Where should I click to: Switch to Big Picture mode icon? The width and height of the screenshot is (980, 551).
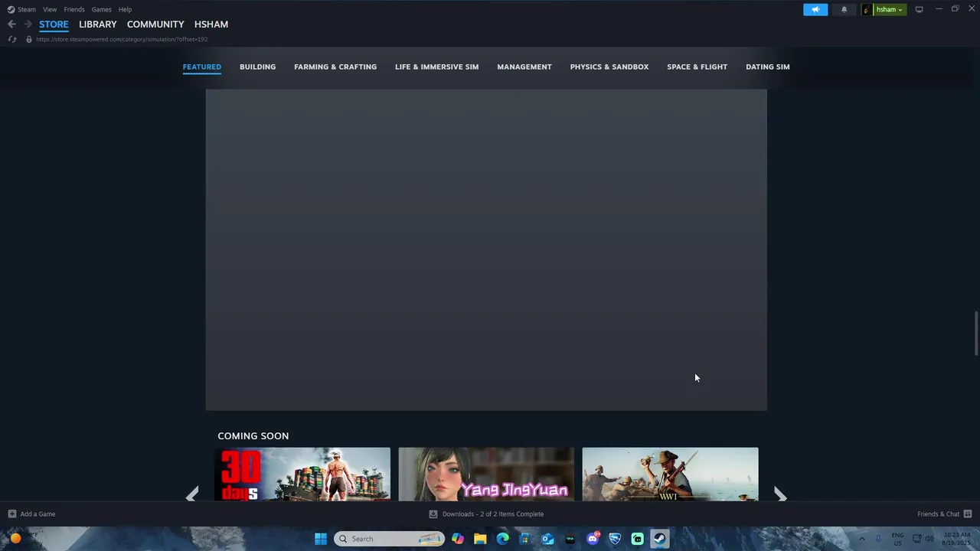click(x=919, y=9)
